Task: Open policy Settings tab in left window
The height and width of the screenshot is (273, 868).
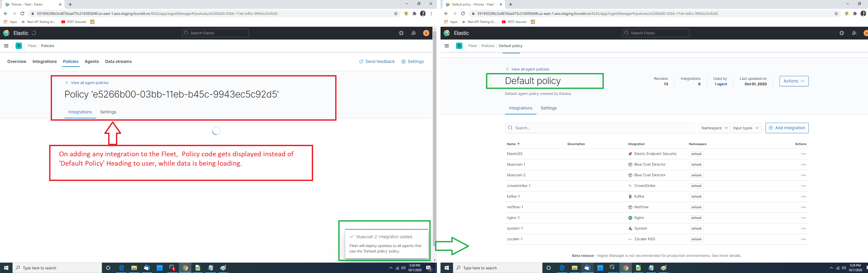Action: pyautogui.click(x=108, y=112)
